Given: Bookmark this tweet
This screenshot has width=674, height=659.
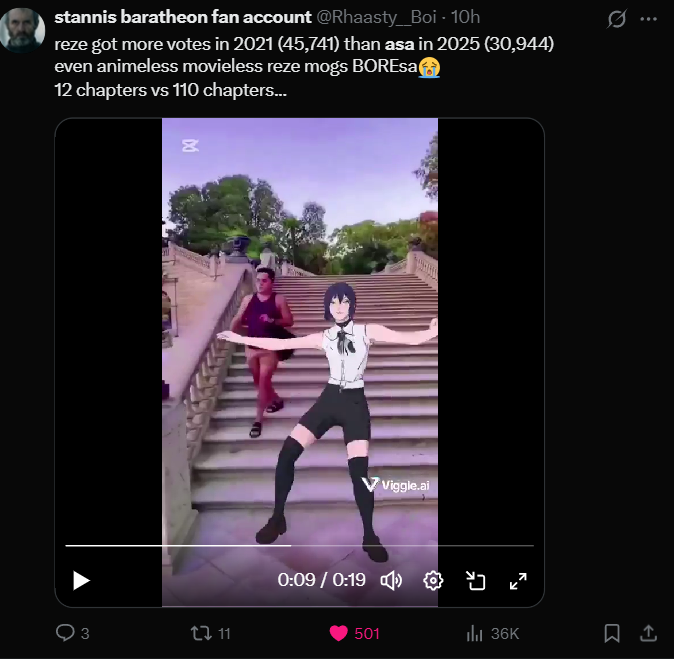Looking at the screenshot, I should point(612,633).
